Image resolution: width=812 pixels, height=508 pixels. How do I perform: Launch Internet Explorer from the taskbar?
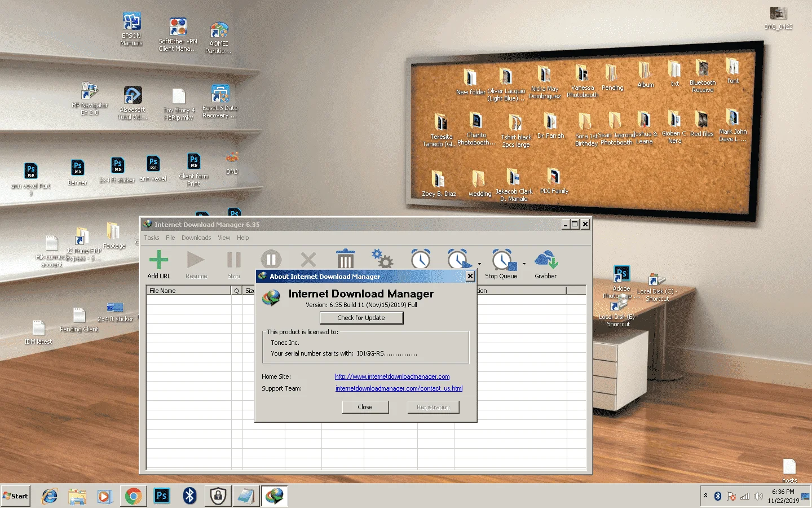(x=50, y=496)
